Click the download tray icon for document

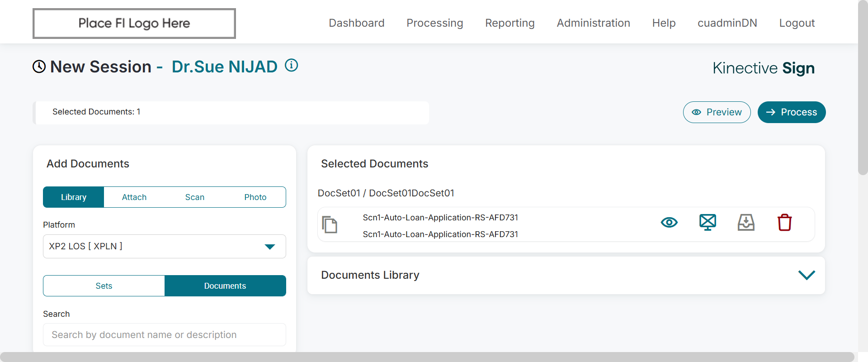click(x=746, y=223)
